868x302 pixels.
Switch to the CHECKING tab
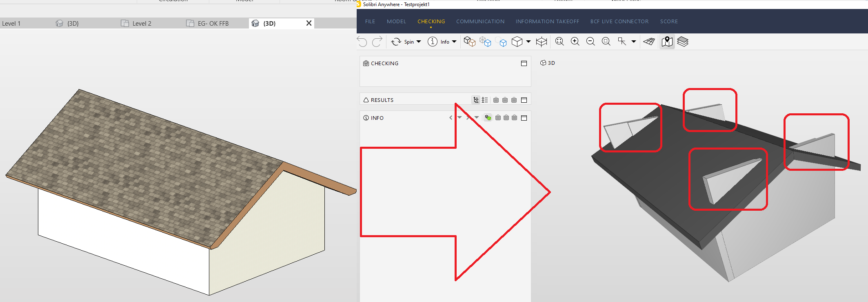(431, 22)
